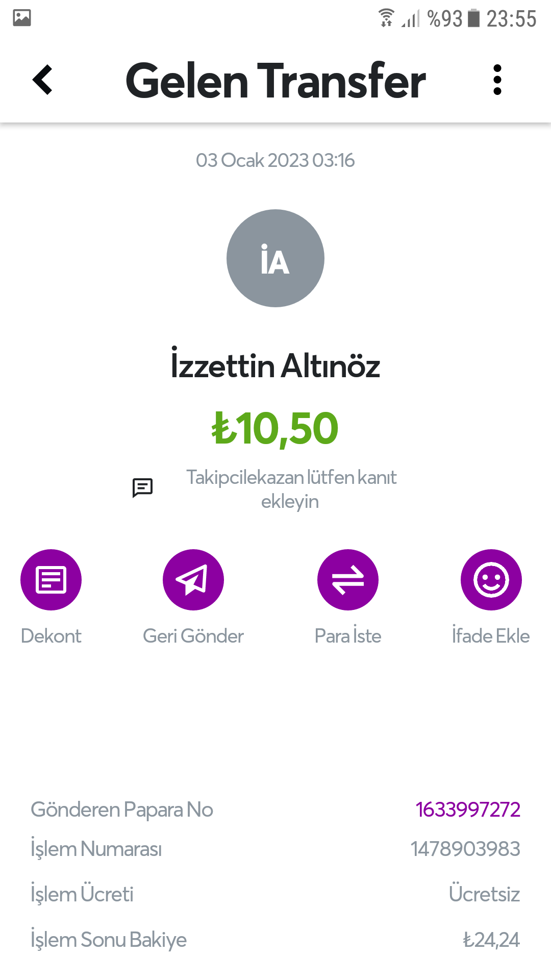Click the İA avatar circle
The image size is (551, 980).
(x=275, y=258)
